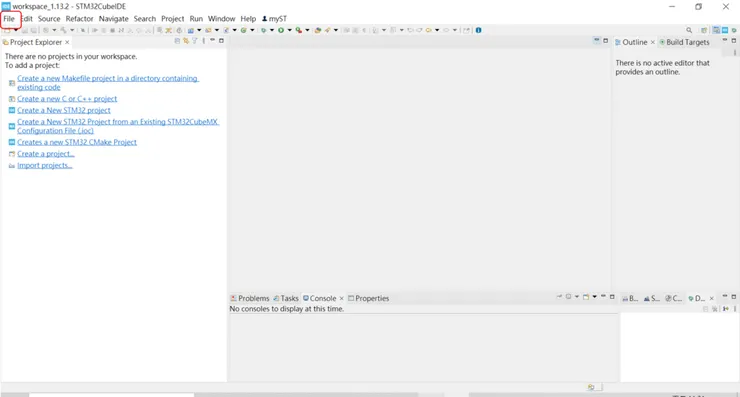Click Collapse All in Project Explorer
Viewport: 740px width, 397px height.
click(x=177, y=41)
